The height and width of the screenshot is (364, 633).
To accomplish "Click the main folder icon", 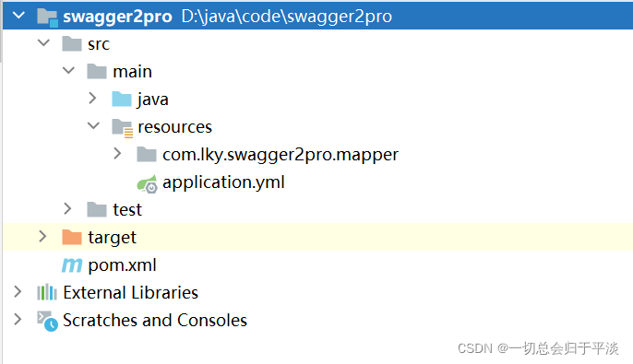I will [x=97, y=71].
